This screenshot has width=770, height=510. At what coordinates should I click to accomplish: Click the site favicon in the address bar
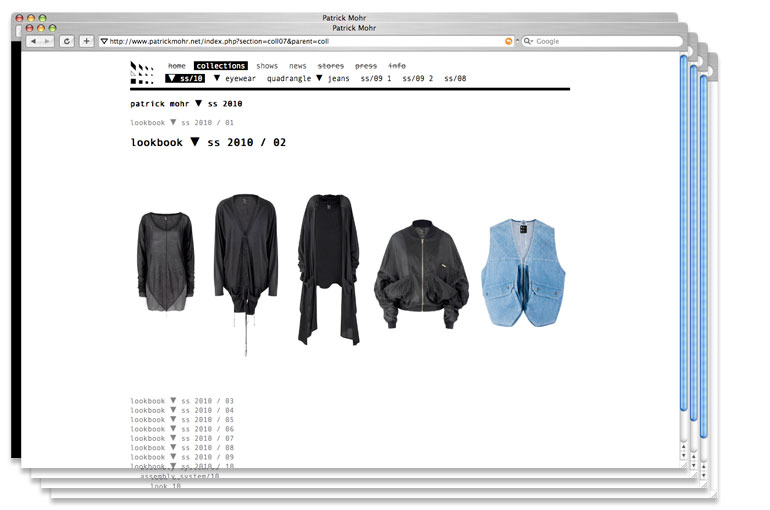click(104, 41)
